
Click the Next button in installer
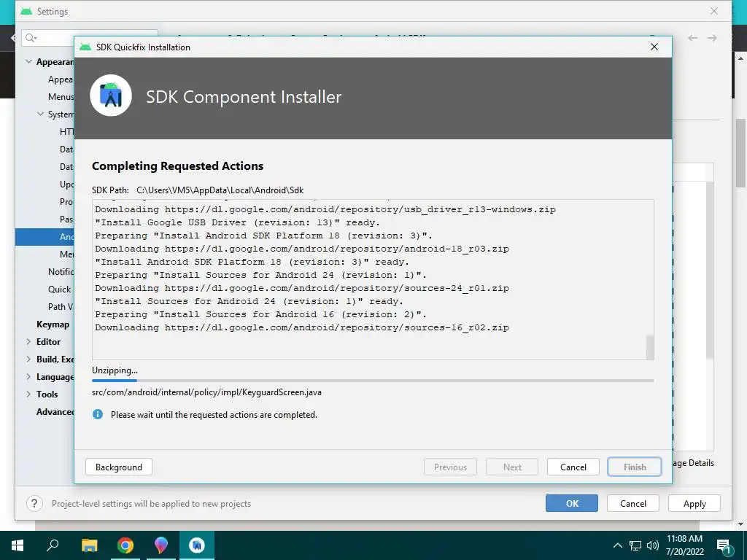coord(512,467)
